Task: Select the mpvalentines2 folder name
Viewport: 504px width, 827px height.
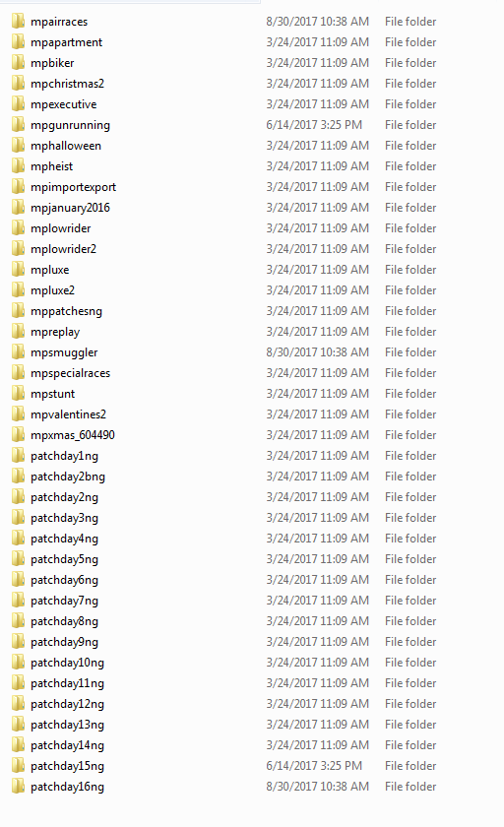Action: [x=69, y=414]
